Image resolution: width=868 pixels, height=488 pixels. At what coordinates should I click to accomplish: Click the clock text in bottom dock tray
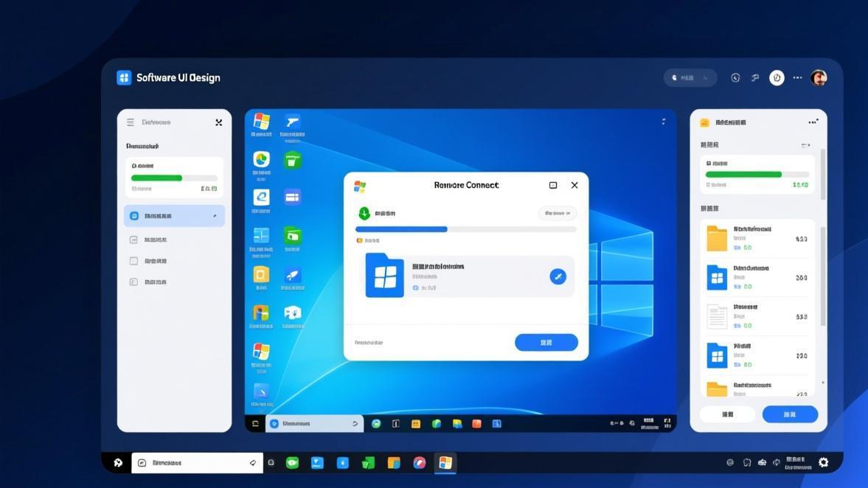tap(797, 463)
